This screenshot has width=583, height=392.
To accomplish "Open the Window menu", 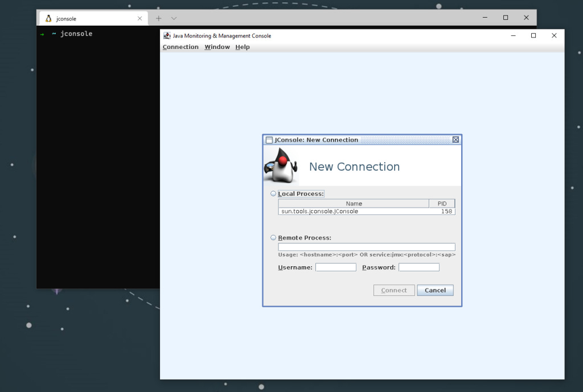I will tap(217, 47).
